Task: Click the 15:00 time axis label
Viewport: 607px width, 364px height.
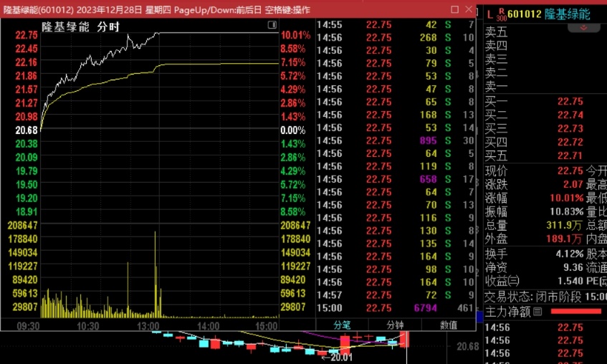Action: tap(267, 325)
